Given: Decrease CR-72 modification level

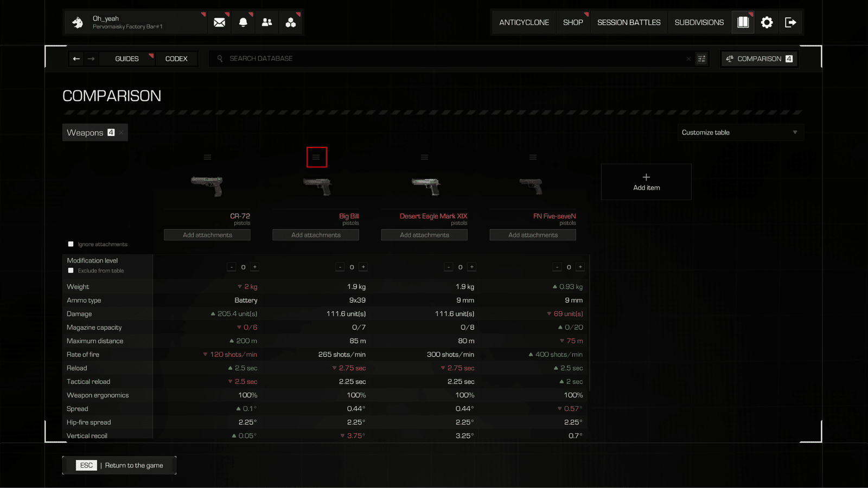Looking at the screenshot, I should [232, 267].
